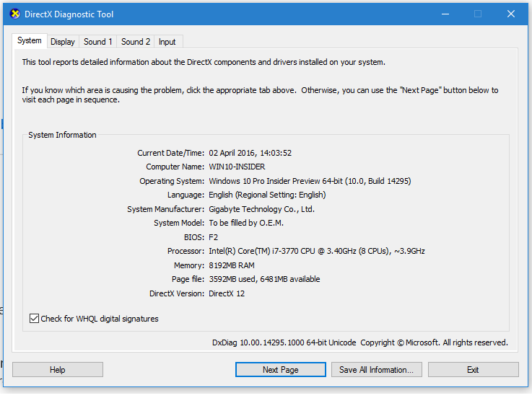The height and width of the screenshot is (398, 532).
Task: Click the Help button
Action: point(58,370)
